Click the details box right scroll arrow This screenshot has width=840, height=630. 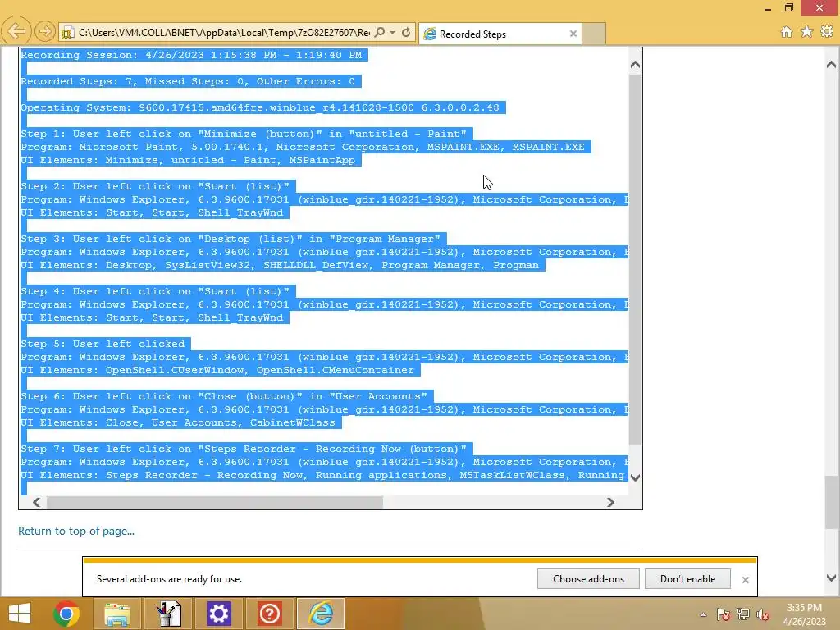click(x=610, y=503)
